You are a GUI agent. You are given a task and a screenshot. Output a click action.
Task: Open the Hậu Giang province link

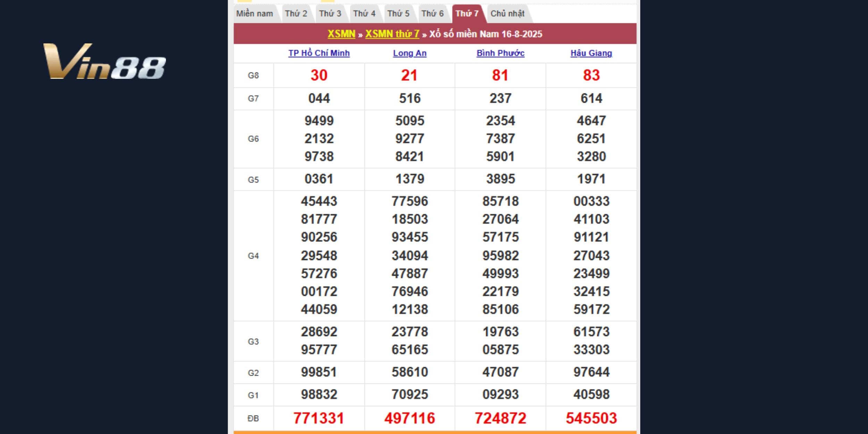(x=590, y=53)
